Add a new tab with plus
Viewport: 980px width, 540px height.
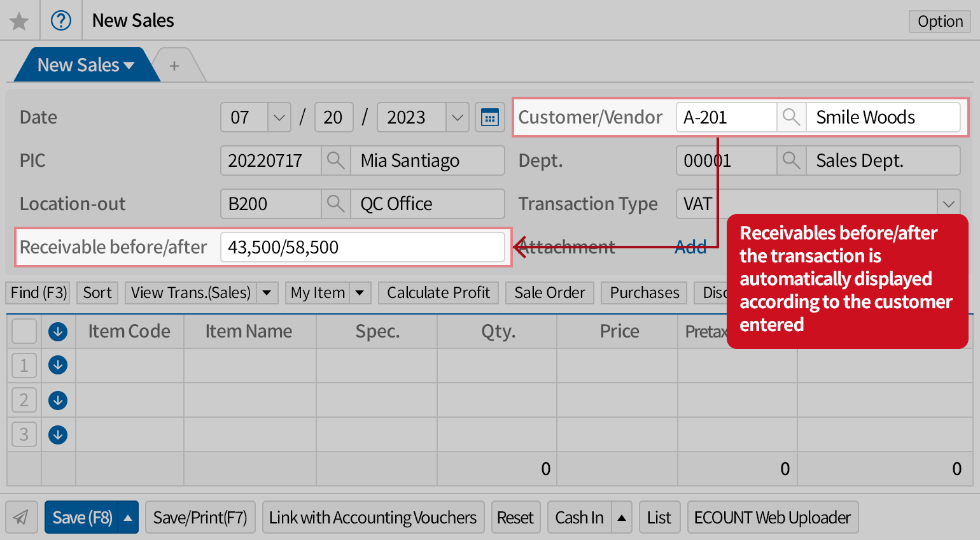point(174,66)
